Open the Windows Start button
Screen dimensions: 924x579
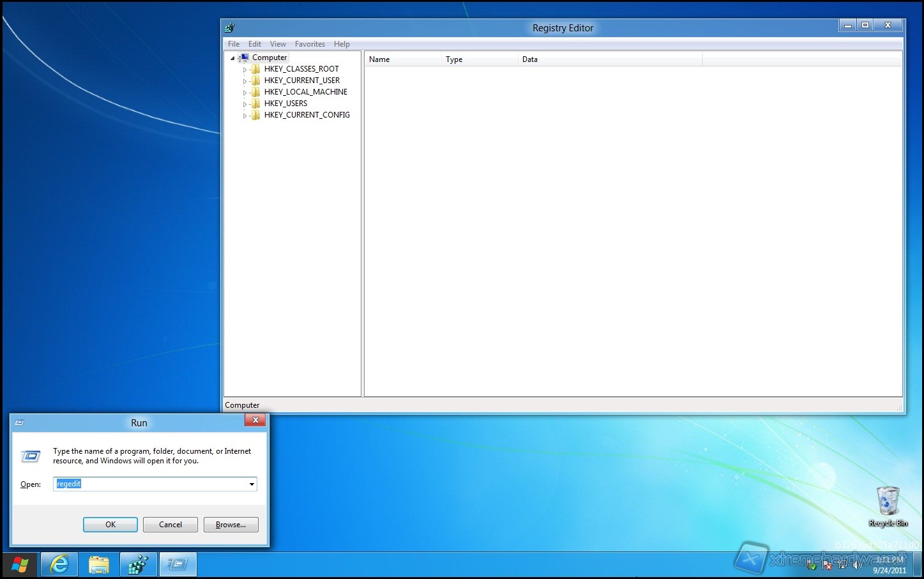coord(20,565)
